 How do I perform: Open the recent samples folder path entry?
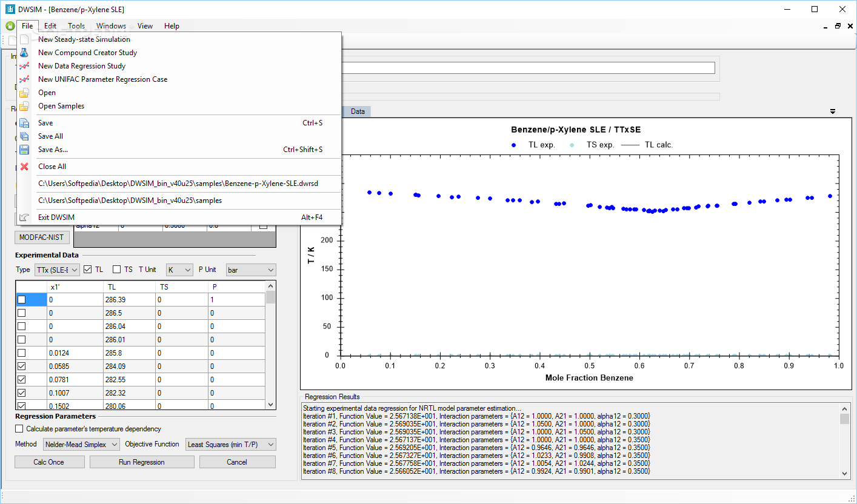[x=180, y=201]
